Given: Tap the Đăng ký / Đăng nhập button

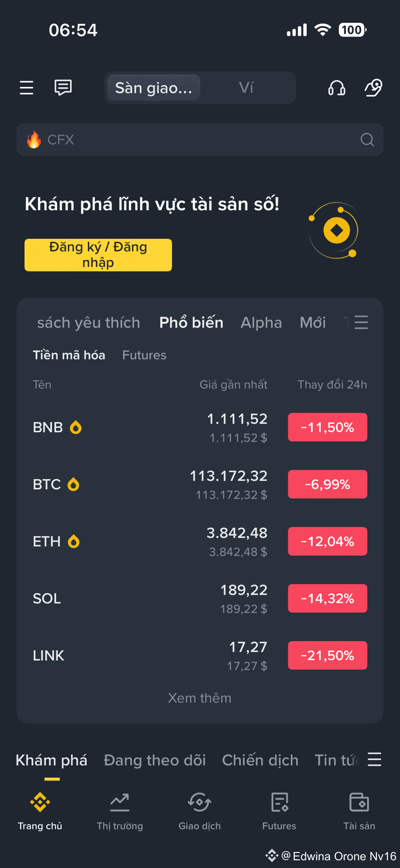Looking at the screenshot, I should click(x=98, y=255).
